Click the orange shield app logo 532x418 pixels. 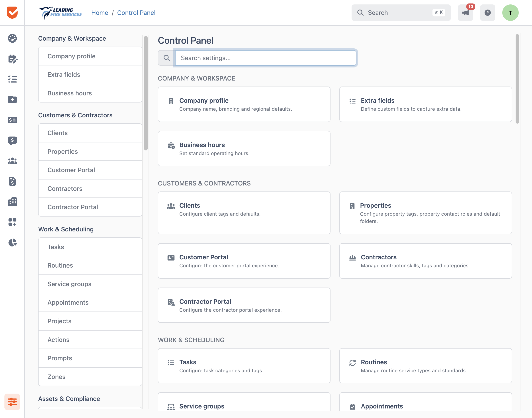12,12
